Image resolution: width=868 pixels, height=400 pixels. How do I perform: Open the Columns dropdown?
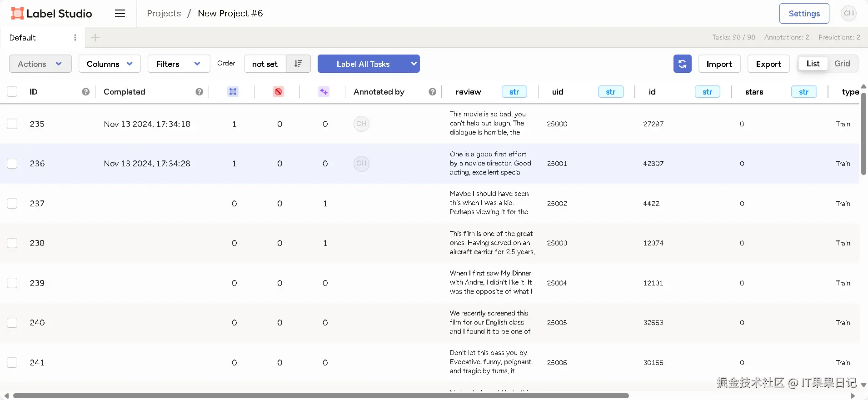(x=110, y=64)
